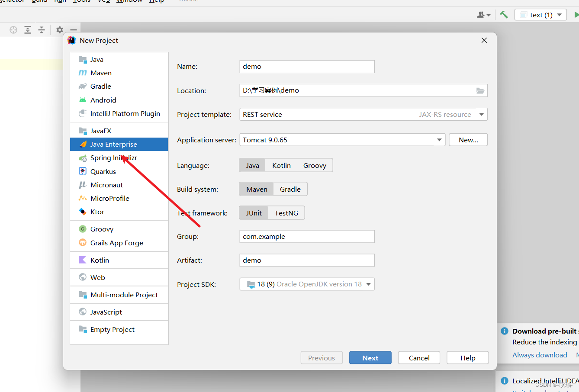Viewport: 579px width, 392px height.
Task: Open the Application server dropdown
Action: (342, 140)
